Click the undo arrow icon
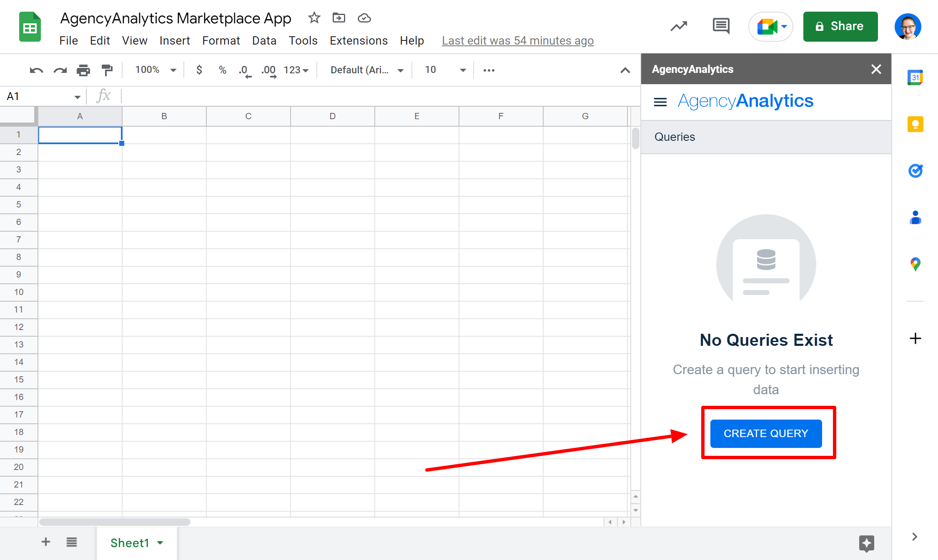The height and width of the screenshot is (560, 938). 36,70
